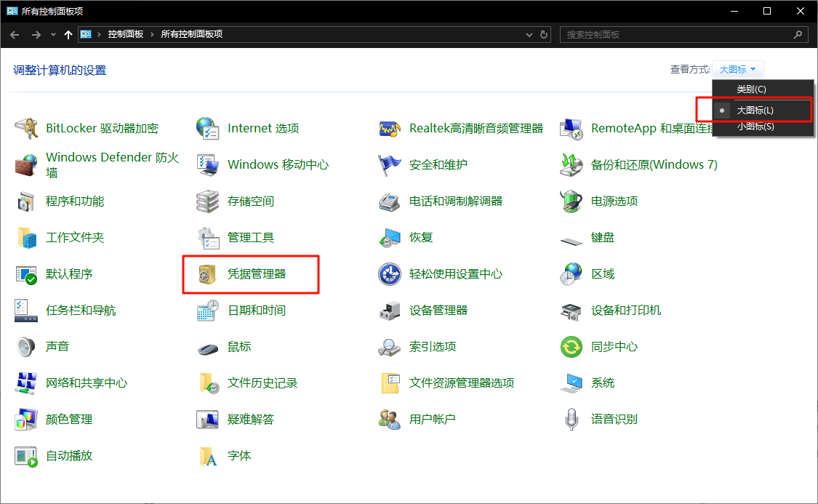Click the 设备和打印机 printer icon
818x504 pixels.
pyautogui.click(x=572, y=311)
